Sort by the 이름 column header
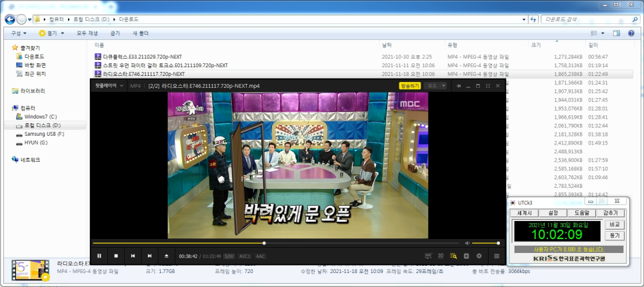This screenshot has height=287, width=644. pyautogui.click(x=99, y=45)
